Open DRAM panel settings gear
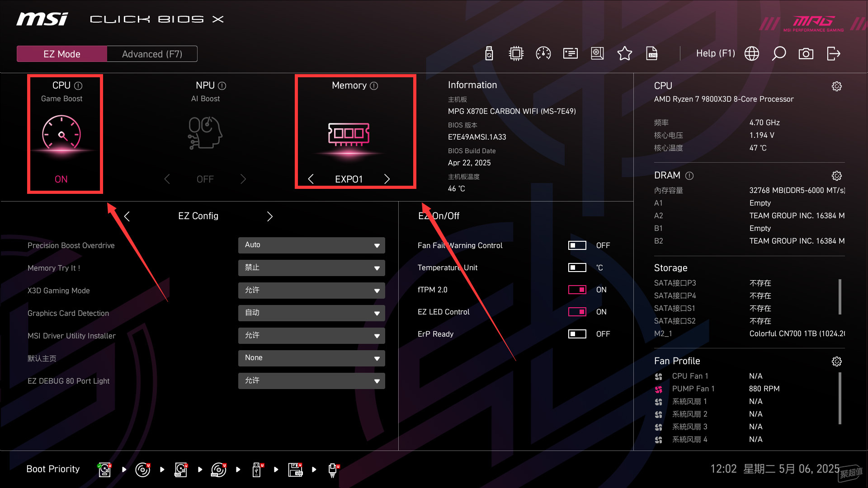This screenshot has height=488, width=868. click(x=836, y=176)
